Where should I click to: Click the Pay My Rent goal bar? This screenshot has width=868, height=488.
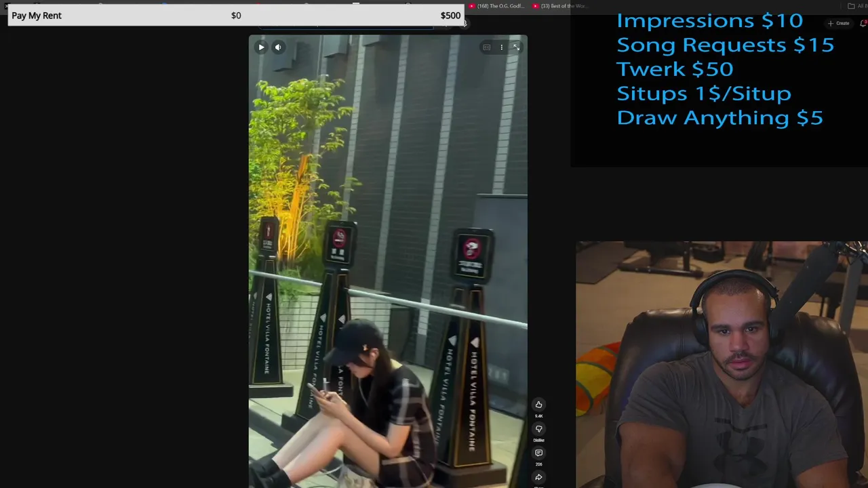pyautogui.click(x=235, y=15)
